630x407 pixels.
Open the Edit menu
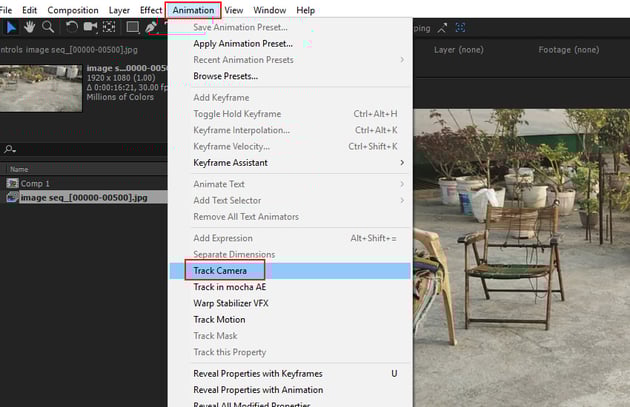click(29, 10)
